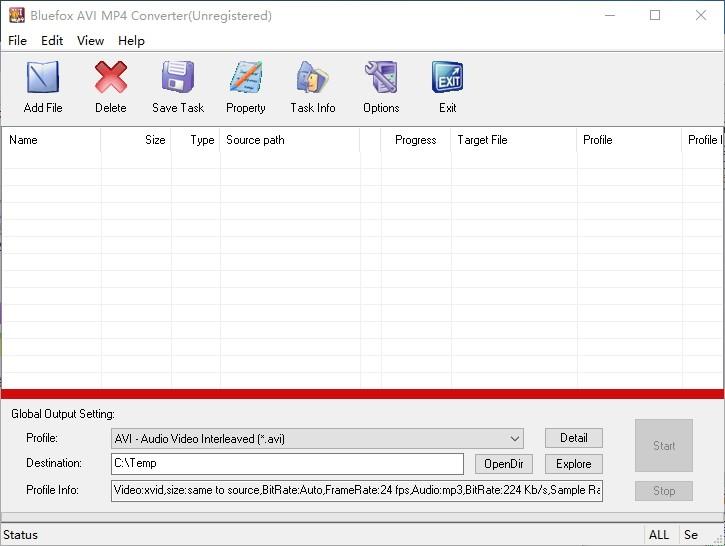This screenshot has width=725, height=546.
Task: Click the Start button
Action: coord(664,446)
